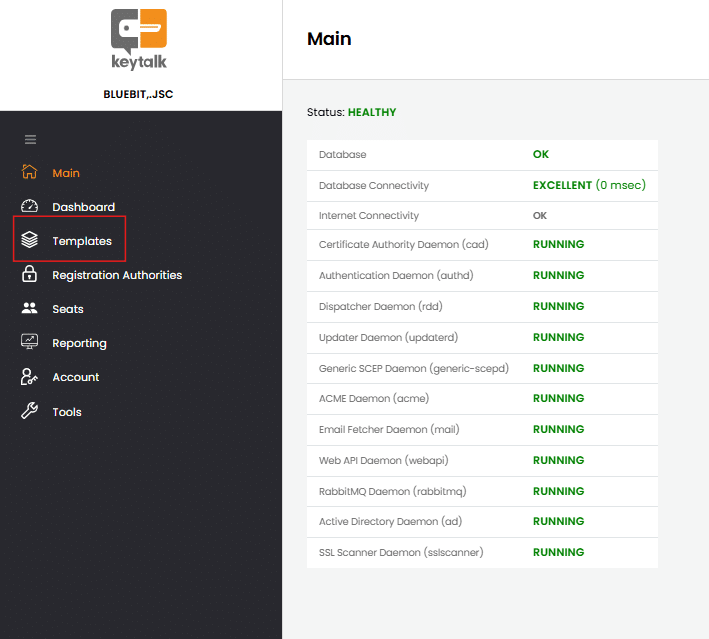Image resolution: width=709 pixels, height=639 pixels.
Task: Click the Account user key icon
Action: (30, 377)
